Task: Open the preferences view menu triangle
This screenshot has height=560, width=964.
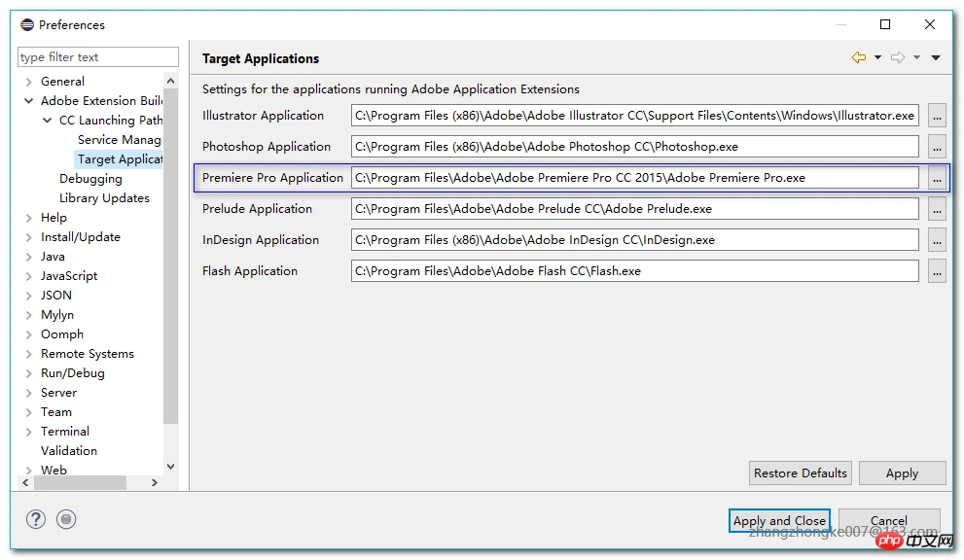Action: coord(936,57)
